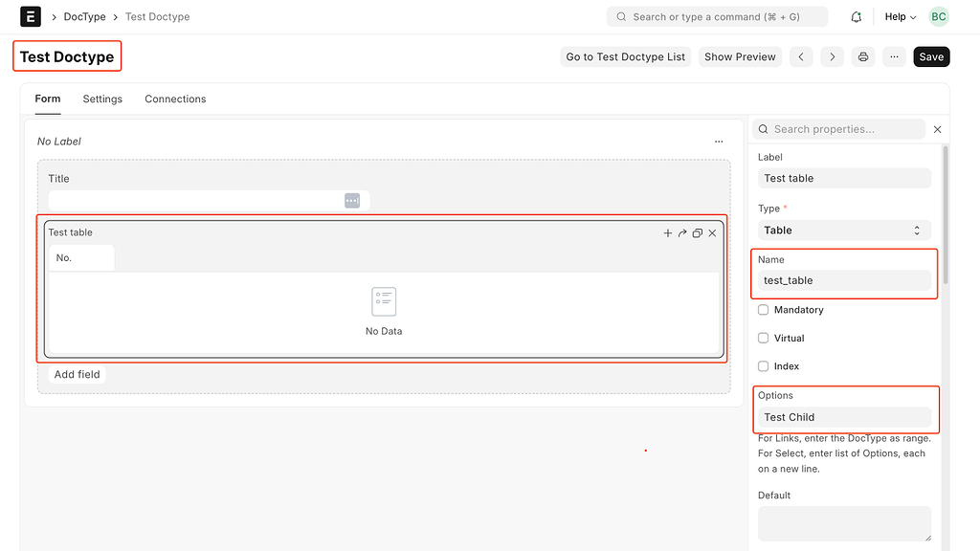The width and height of the screenshot is (980, 551).
Task: Click inside the global search bar
Action: (x=717, y=16)
